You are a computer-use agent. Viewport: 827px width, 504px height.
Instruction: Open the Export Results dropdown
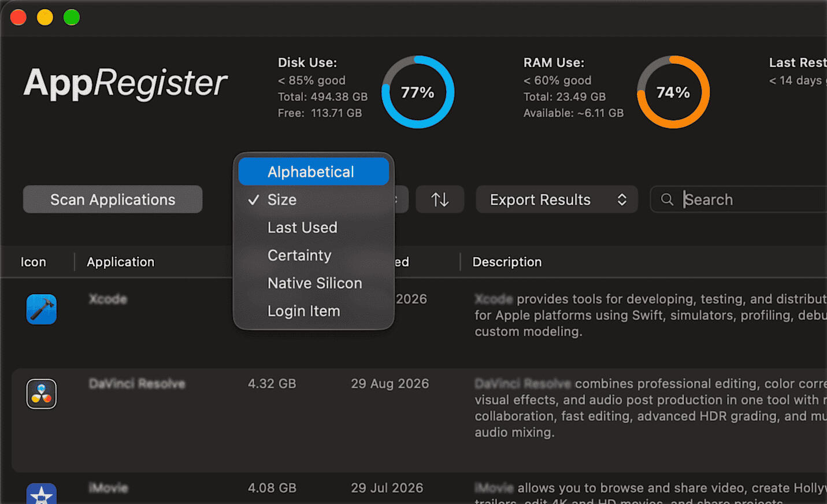[557, 199]
